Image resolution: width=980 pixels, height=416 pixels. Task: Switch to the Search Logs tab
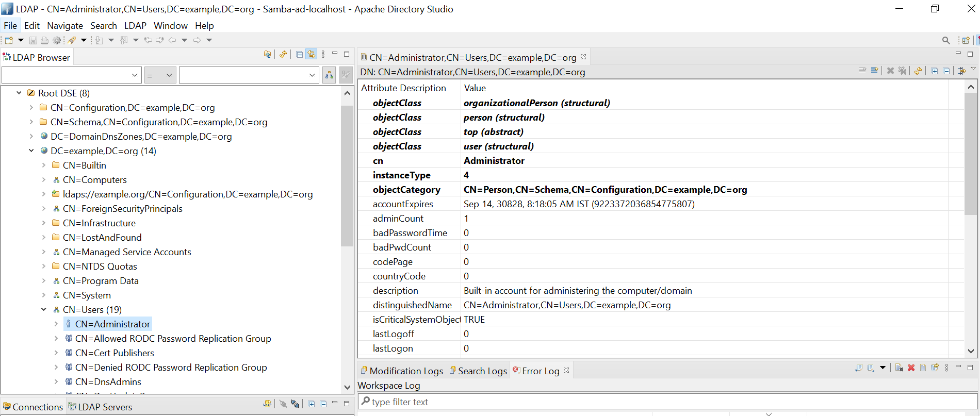(x=478, y=371)
